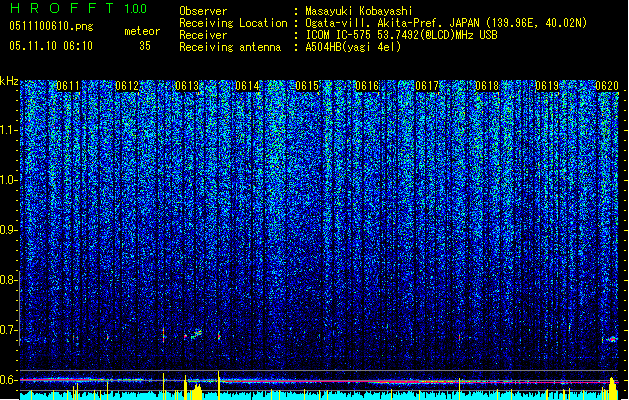The image size is (629, 400).
Task: Click the tall yellow spike below 0614
Action: (219, 385)
